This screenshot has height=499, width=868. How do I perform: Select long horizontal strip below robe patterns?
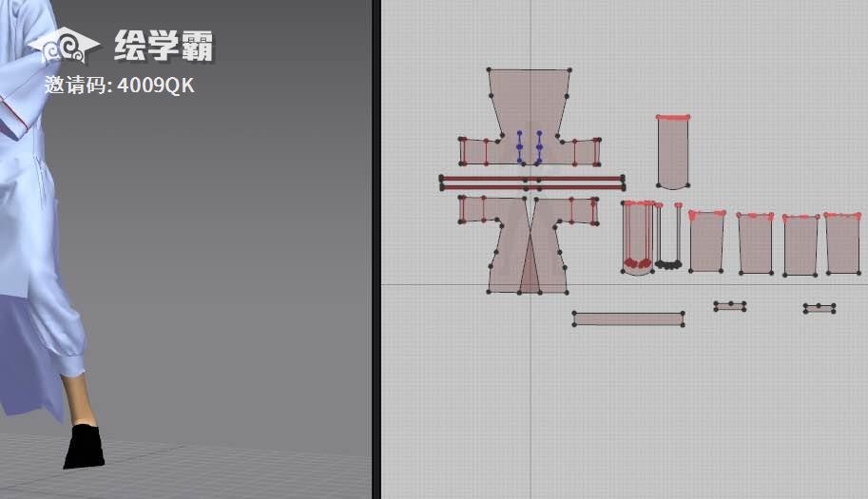tap(628, 318)
